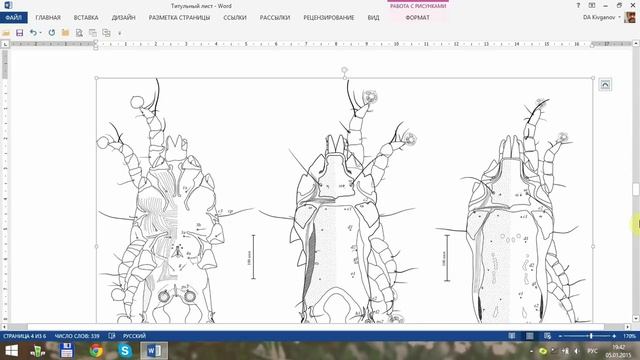The width and height of the screenshot is (640, 360).
Task: Click the СТРАНИЦА 4 ИЗ 6 page indicator
Action: pyautogui.click(x=24, y=336)
